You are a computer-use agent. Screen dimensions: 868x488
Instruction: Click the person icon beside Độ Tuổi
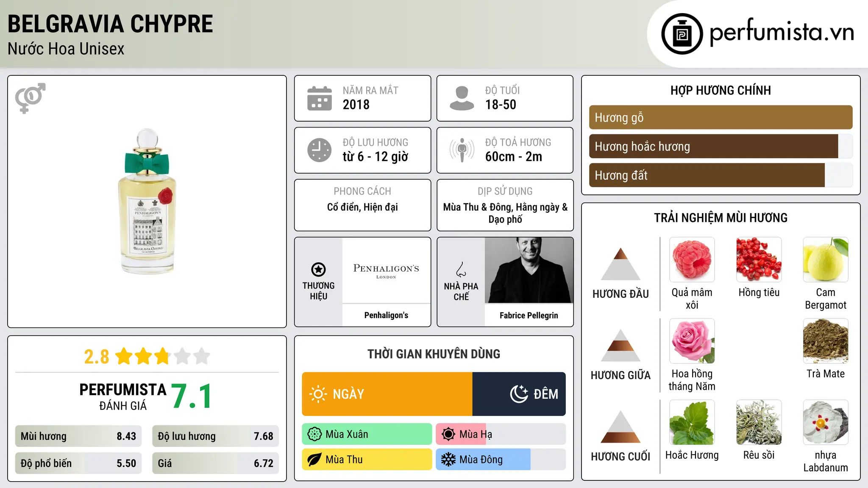462,98
